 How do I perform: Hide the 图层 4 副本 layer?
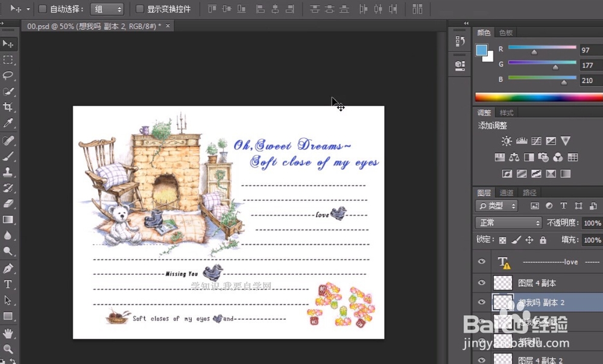(x=481, y=283)
